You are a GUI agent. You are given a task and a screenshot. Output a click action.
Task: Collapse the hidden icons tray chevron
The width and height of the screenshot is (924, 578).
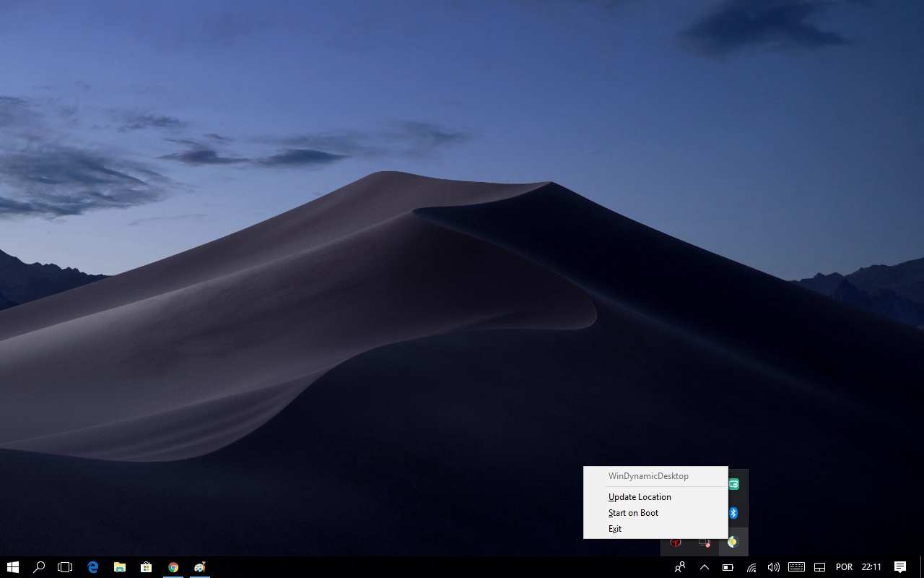[705, 567]
